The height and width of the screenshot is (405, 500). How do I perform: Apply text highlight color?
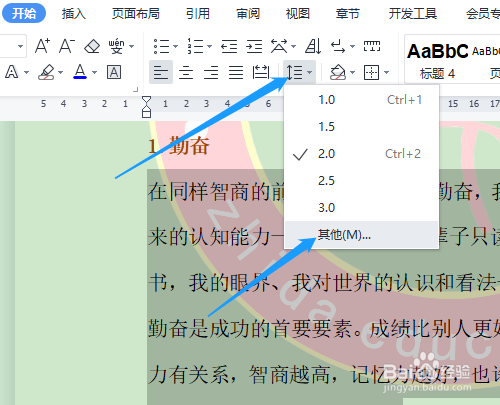point(46,72)
